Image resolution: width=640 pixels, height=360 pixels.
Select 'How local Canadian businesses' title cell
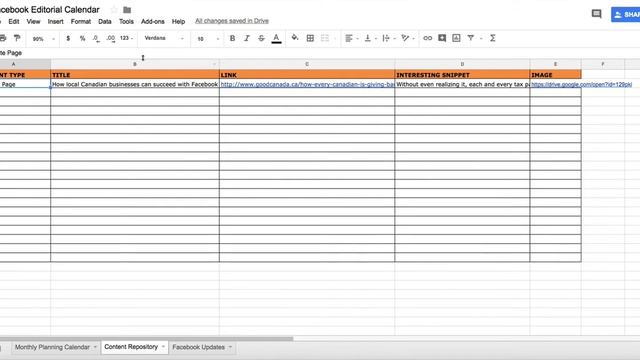coord(135,84)
